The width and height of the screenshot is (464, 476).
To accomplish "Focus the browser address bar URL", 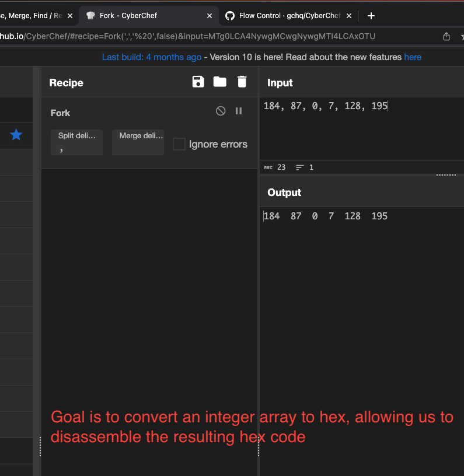I will point(188,36).
